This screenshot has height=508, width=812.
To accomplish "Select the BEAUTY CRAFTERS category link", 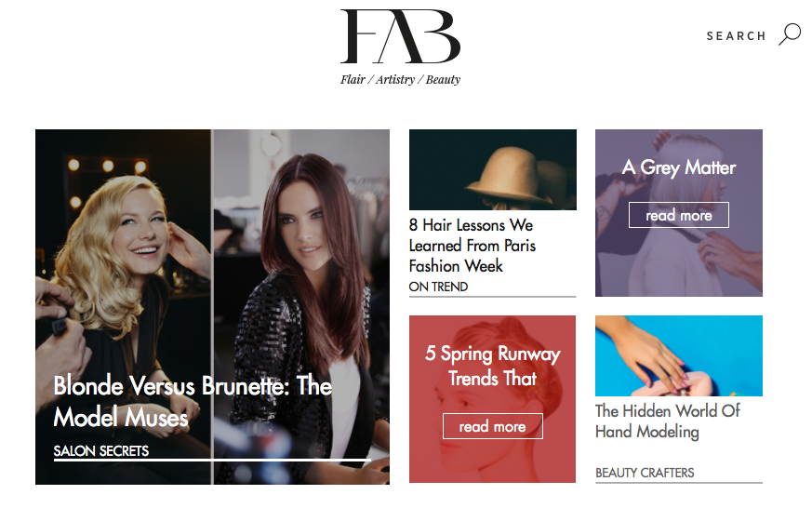I will [x=645, y=473].
